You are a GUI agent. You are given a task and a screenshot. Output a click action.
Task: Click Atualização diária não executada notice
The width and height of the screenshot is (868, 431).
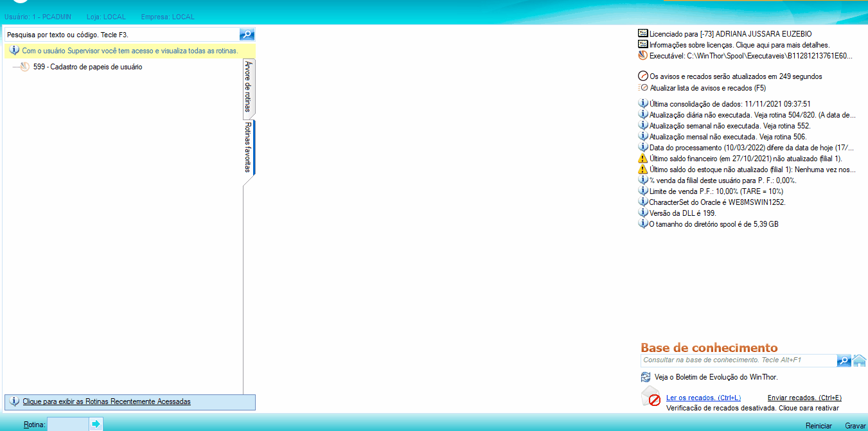pyautogui.click(x=752, y=114)
